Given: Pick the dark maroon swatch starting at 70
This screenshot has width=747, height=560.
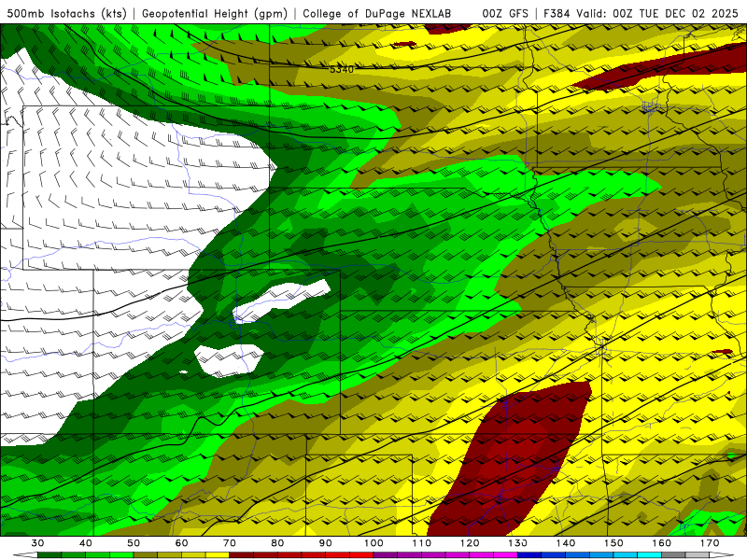Looking at the screenshot, I should pos(241,555).
